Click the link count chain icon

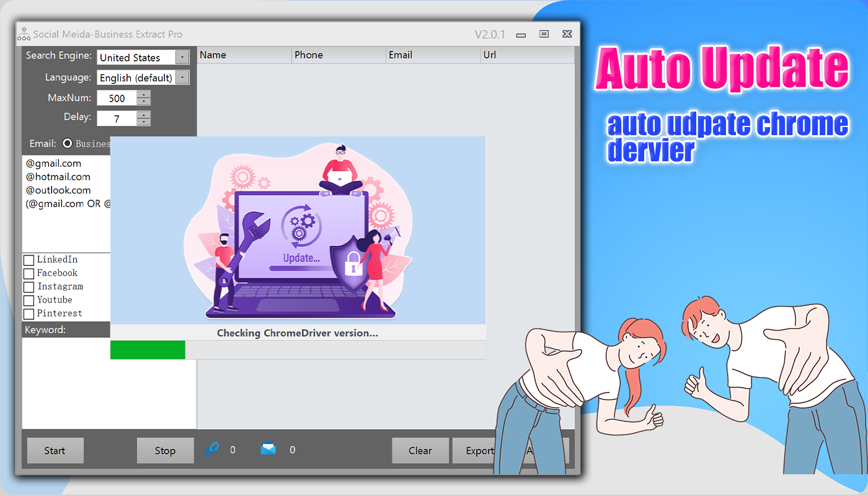coord(212,449)
